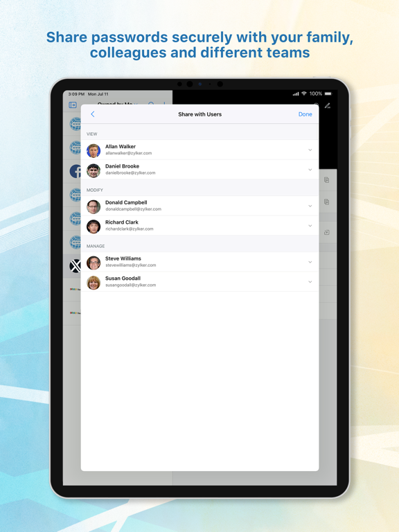The height and width of the screenshot is (532, 399).
Task: Open permission chevron for Donald Campbell
Action: [x=310, y=206]
